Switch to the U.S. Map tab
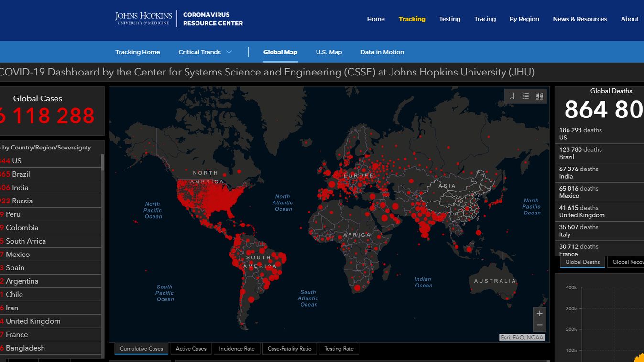Image resolution: width=644 pixels, height=362 pixels. click(x=329, y=52)
